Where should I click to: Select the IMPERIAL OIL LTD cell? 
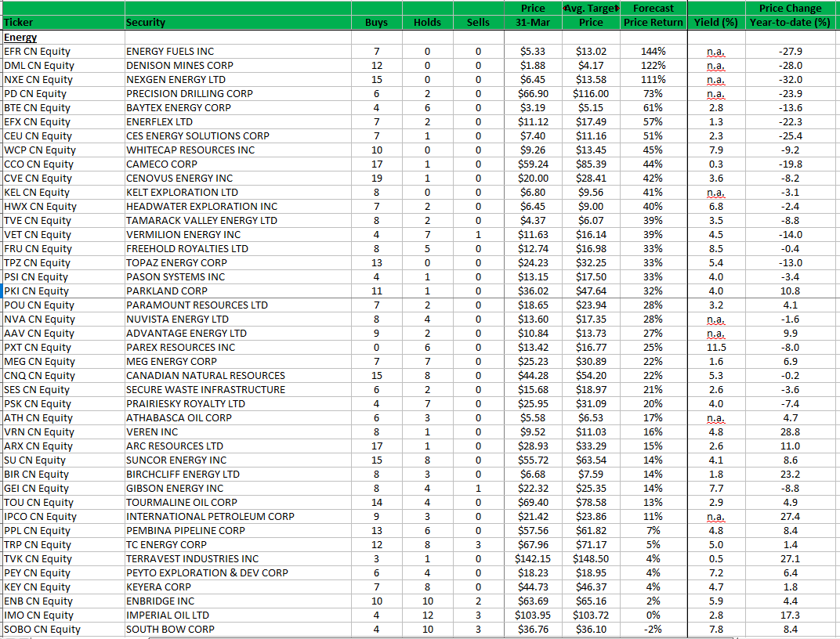(238, 615)
